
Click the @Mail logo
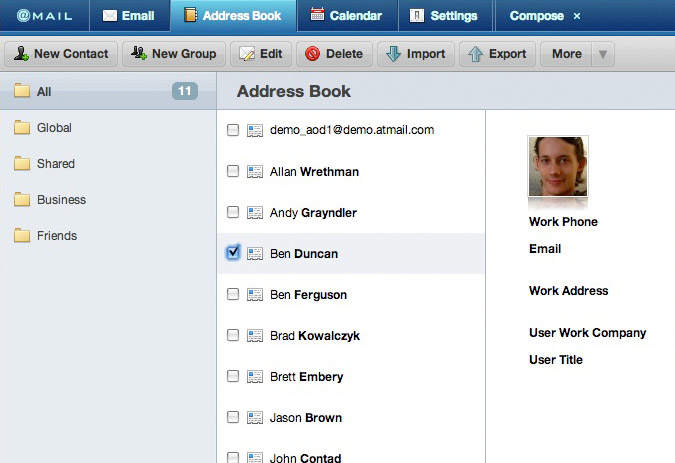[44, 16]
